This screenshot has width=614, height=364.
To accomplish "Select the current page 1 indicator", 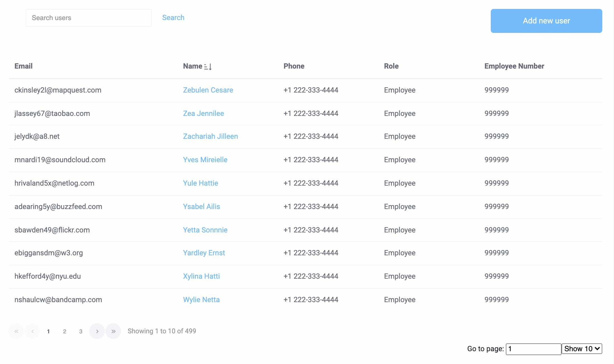I will [49, 331].
